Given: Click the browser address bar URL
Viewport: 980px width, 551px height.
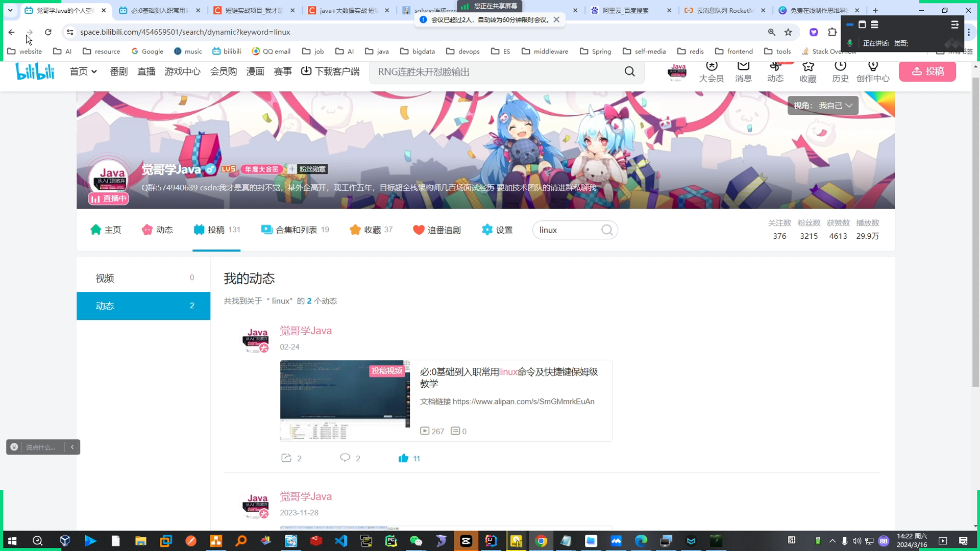Looking at the screenshot, I should 185,32.
